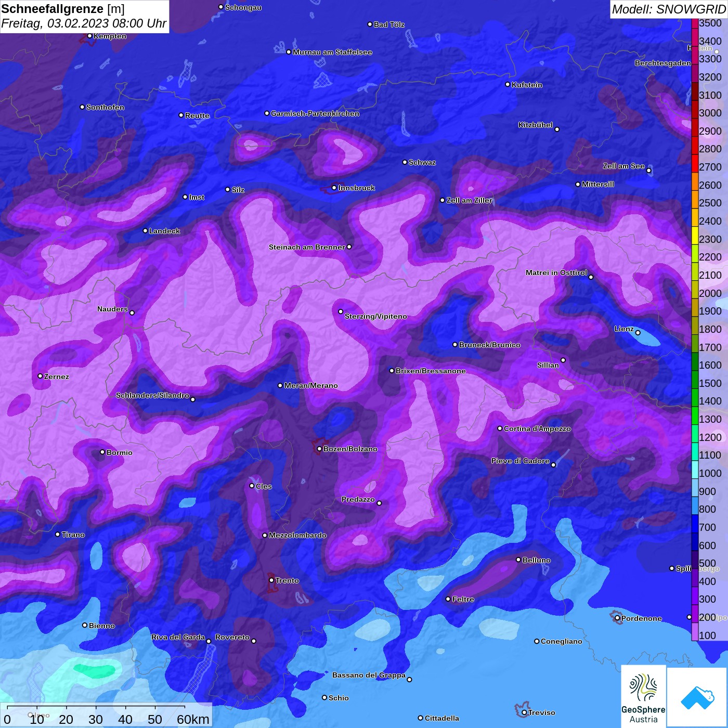Screen dimensions: 728x728
Task: Click the Berchtesgaden label
Action: (663, 63)
